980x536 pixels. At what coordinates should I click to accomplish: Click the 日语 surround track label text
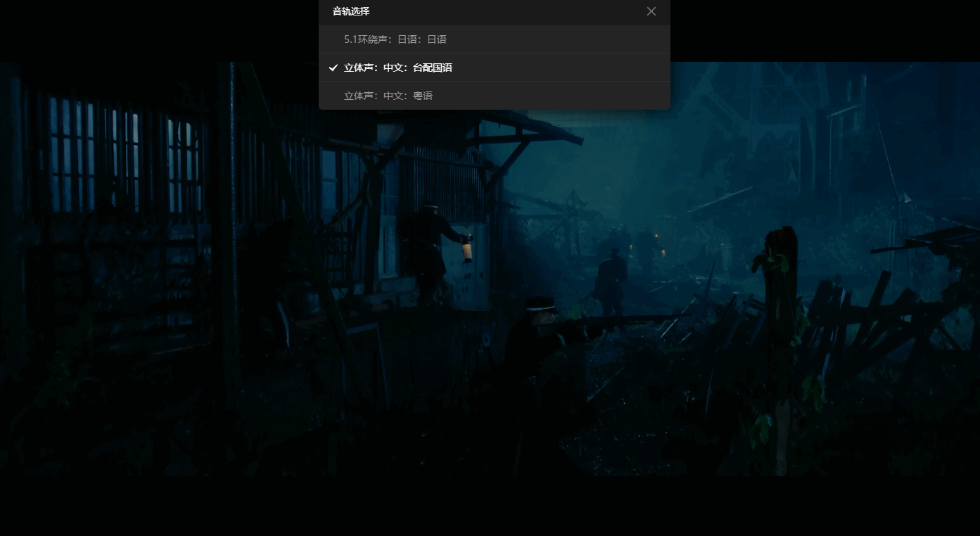[x=395, y=39]
